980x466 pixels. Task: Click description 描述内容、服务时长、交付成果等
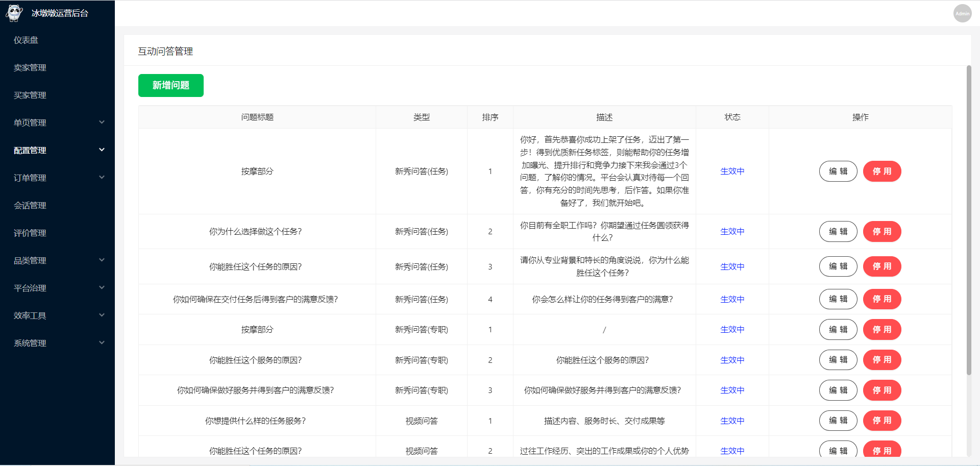pos(604,421)
